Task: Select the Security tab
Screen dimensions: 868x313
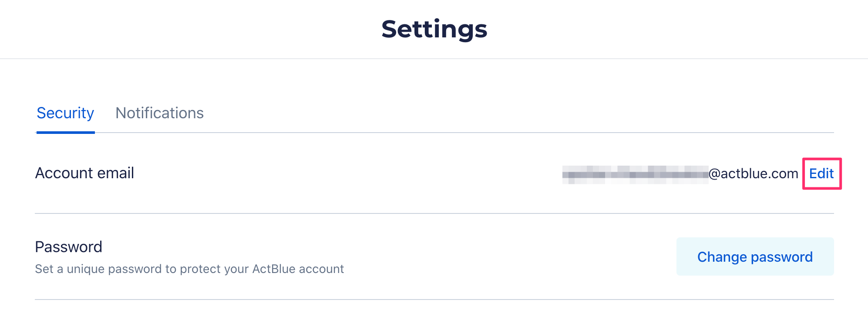Action: (65, 113)
